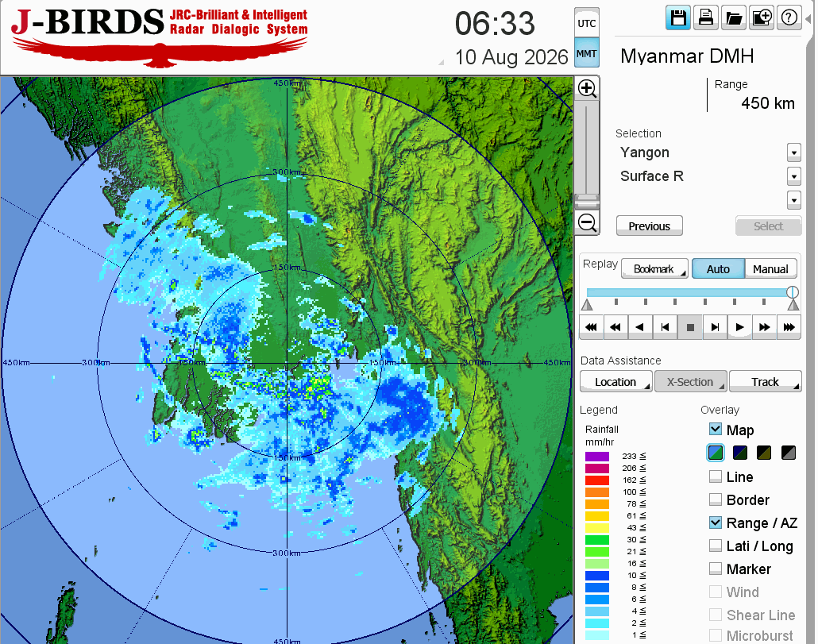Click the replay timeline start marker triangle

[587, 305]
